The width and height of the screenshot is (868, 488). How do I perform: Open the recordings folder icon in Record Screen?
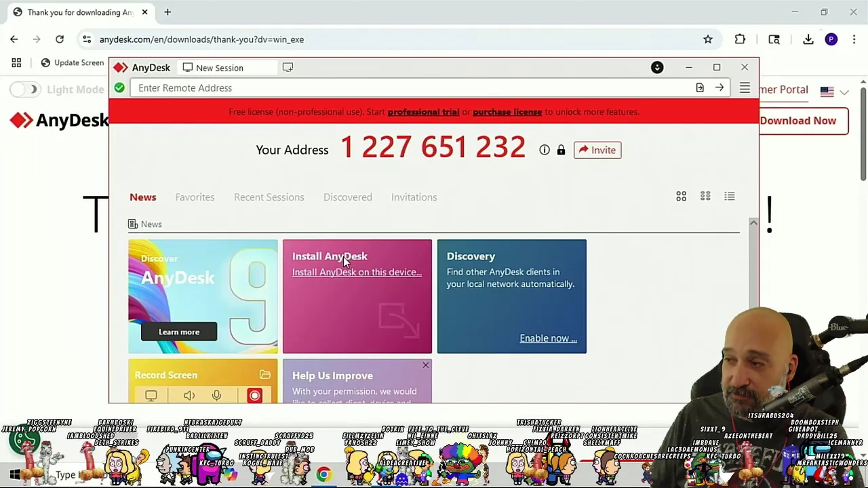(x=265, y=375)
